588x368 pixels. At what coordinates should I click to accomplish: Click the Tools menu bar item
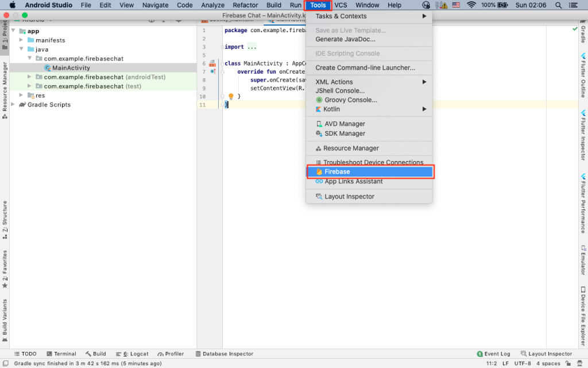pos(318,5)
